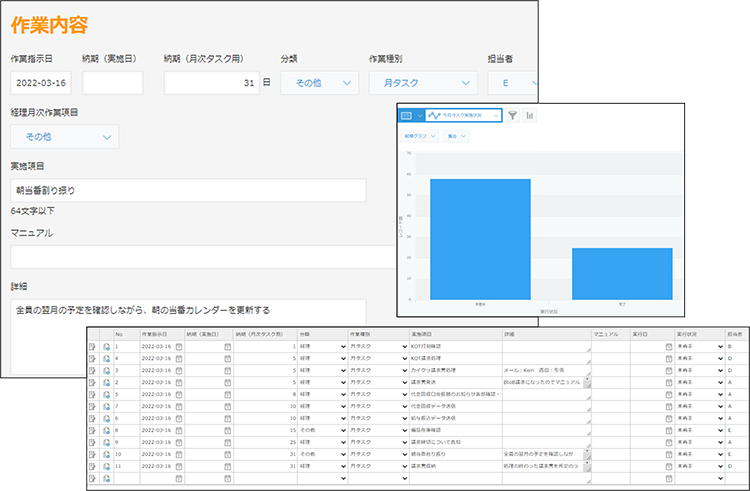Click the bar graph icon in chart toolbar
The width and height of the screenshot is (750, 491).
529,115
